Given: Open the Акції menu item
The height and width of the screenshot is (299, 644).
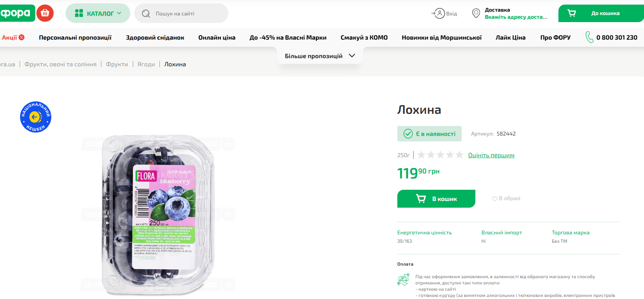Looking at the screenshot, I should tap(13, 38).
